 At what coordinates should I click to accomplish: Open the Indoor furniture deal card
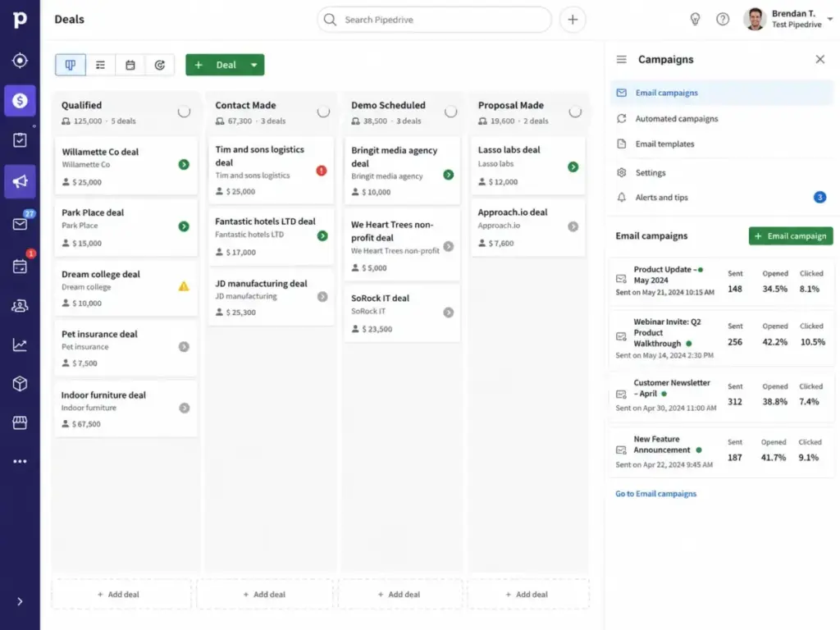point(126,409)
